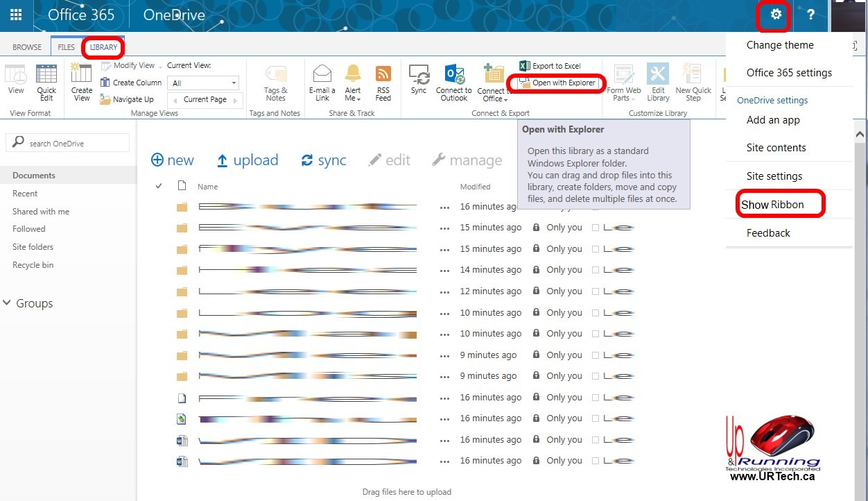Click the search OneDrive input field

point(75,143)
